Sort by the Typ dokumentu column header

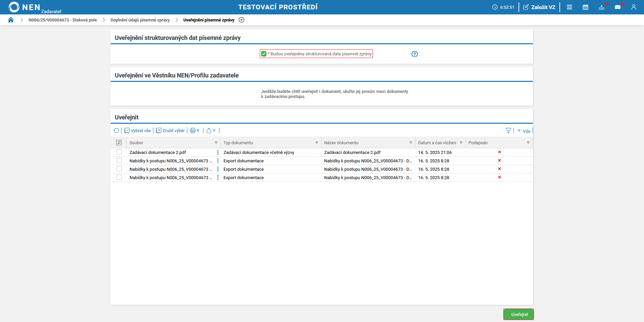238,143
